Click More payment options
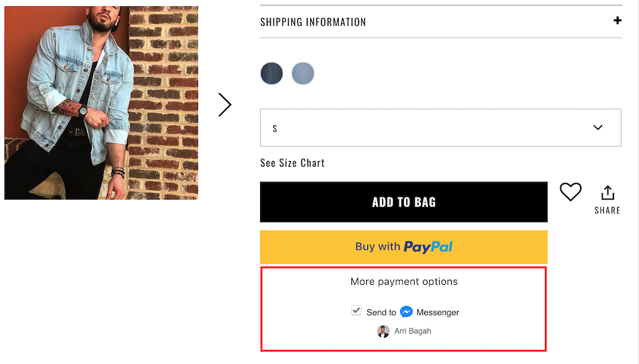This screenshot has height=364, width=639. coord(404,282)
